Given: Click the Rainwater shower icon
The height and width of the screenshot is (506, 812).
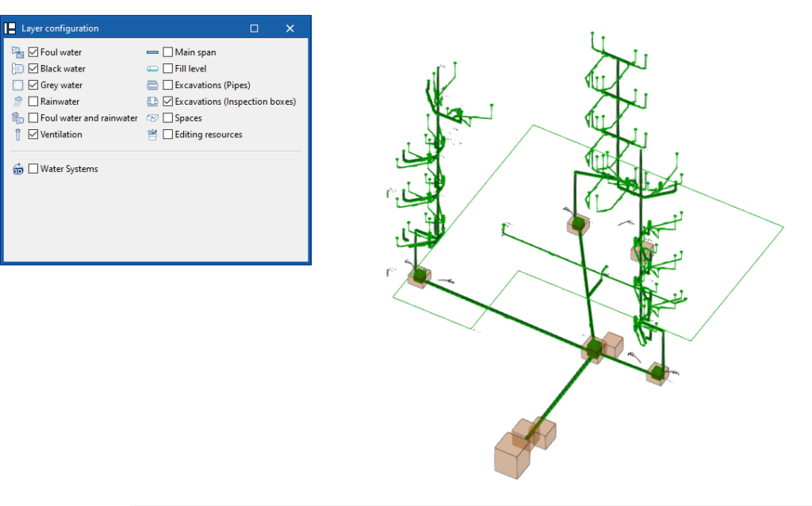Looking at the screenshot, I should (17, 101).
